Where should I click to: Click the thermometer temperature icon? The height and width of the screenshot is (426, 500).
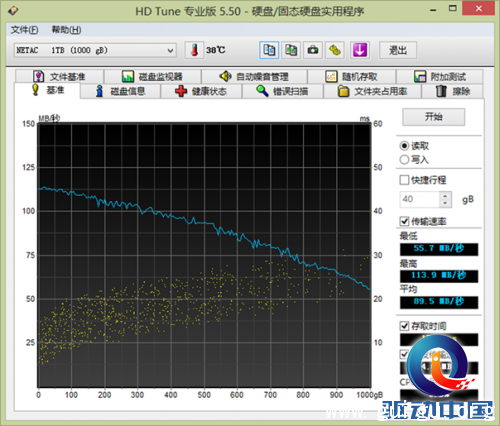point(194,50)
